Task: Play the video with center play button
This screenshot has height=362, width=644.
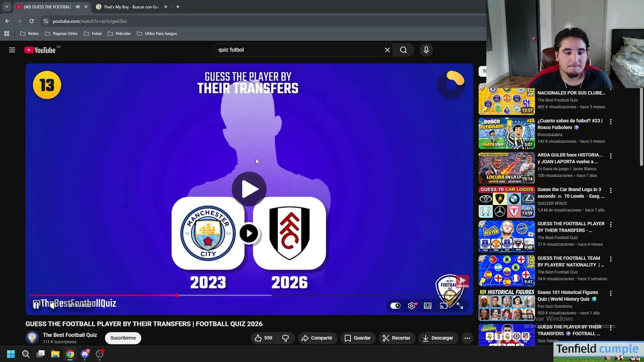Action: point(249,189)
